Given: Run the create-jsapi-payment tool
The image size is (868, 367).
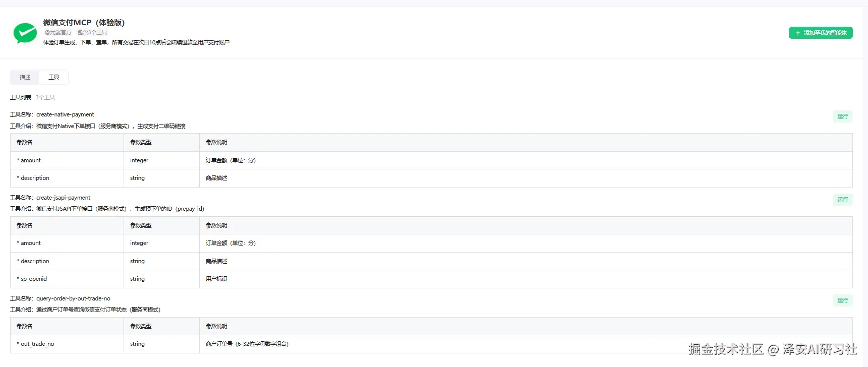Looking at the screenshot, I should click(843, 200).
